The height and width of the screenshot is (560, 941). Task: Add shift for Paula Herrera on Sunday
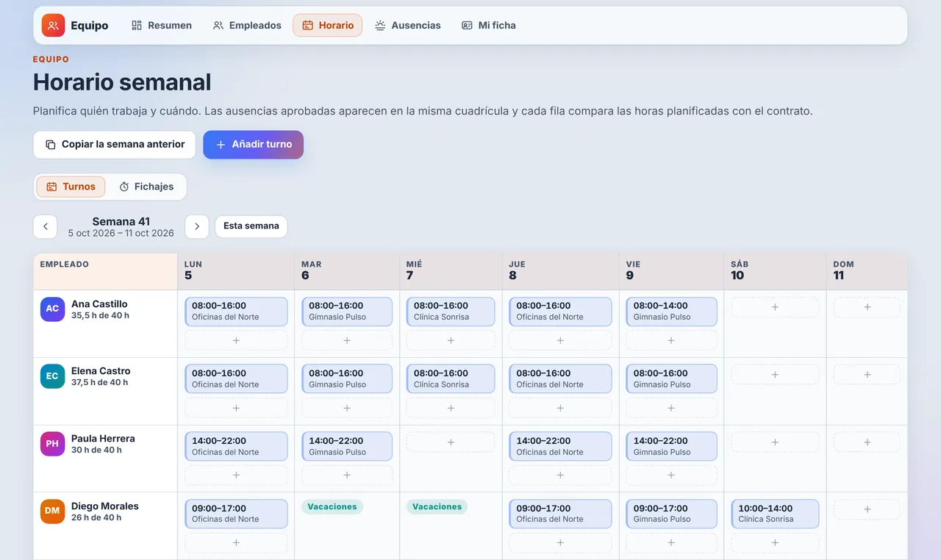click(x=867, y=442)
